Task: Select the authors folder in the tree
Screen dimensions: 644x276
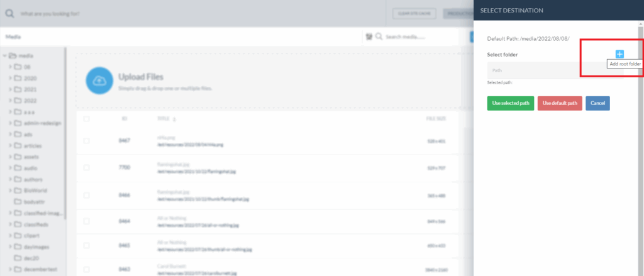Action: point(31,179)
